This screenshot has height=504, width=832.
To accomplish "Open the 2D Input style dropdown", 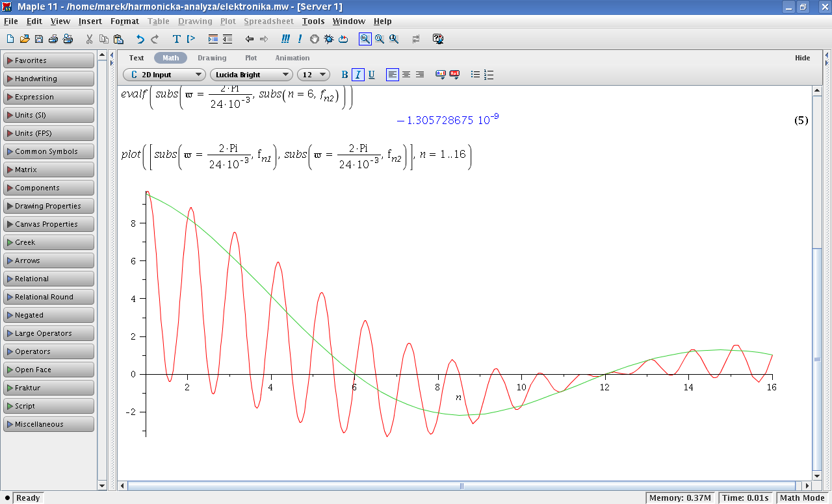I will (164, 75).
